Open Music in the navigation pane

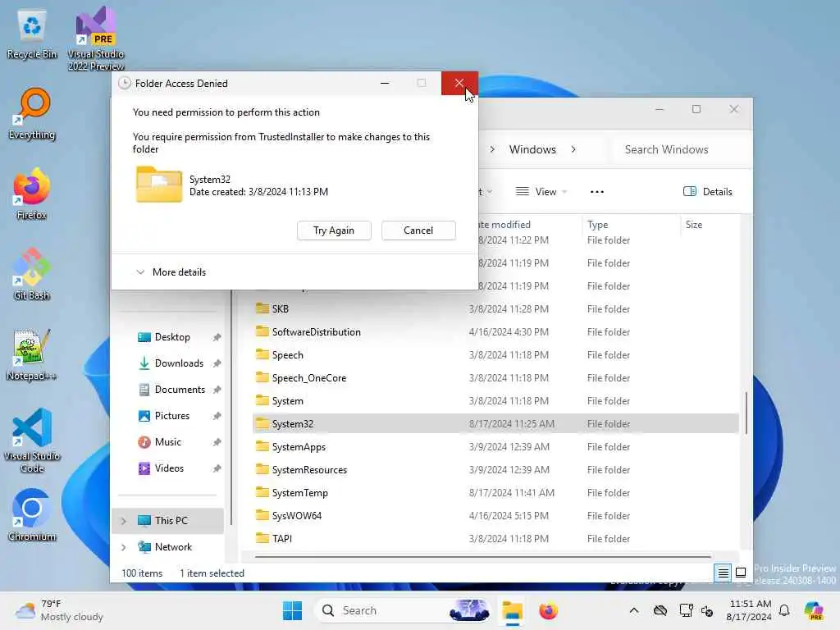pyautogui.click(x=159, y=442)
